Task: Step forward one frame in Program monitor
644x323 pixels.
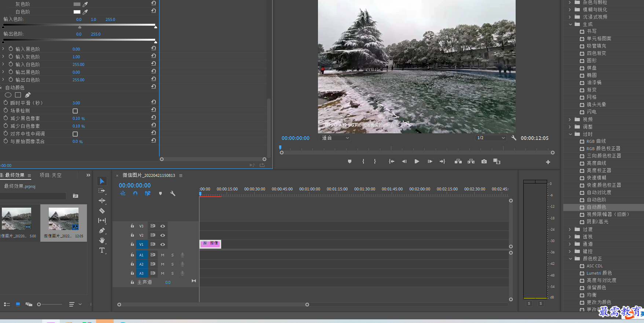Action: coord(430,161)
